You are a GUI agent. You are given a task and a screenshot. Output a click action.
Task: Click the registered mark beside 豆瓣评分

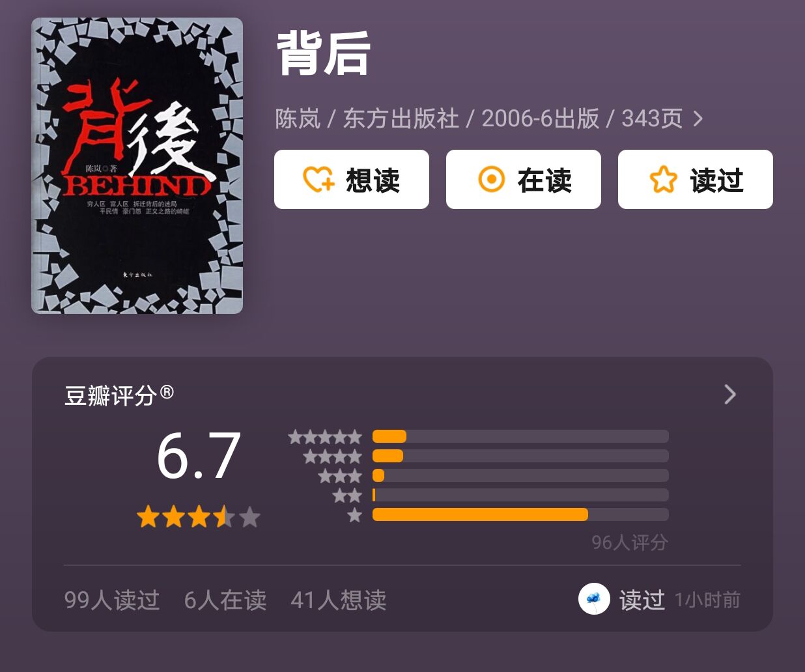coord(167,392)
